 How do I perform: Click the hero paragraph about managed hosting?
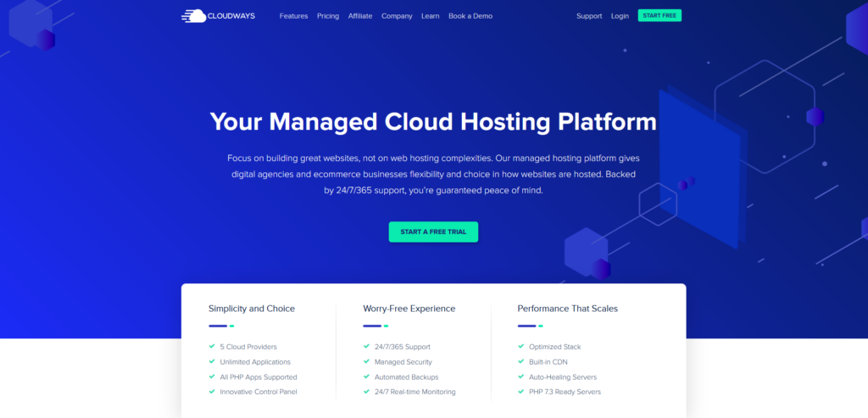(433, 174)
